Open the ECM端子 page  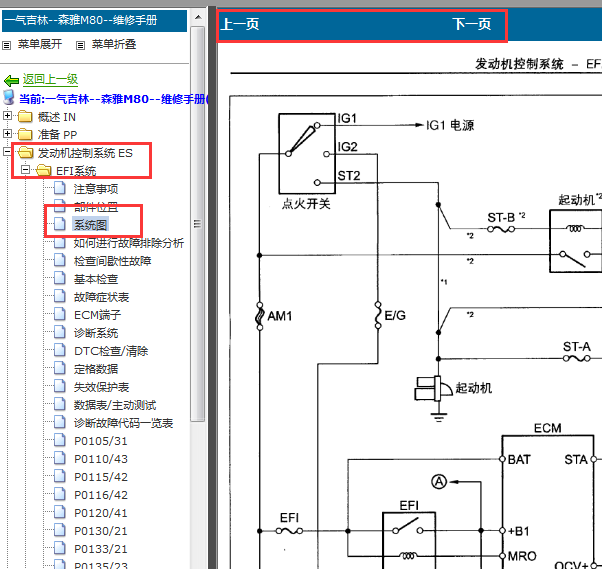pyautogui.click(x=98, y=315)
